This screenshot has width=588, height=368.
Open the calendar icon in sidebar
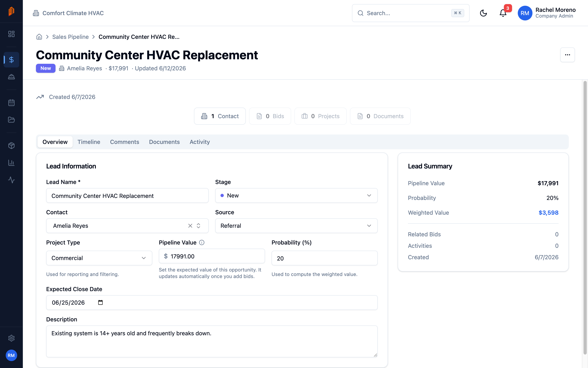[x=11, y=102]
